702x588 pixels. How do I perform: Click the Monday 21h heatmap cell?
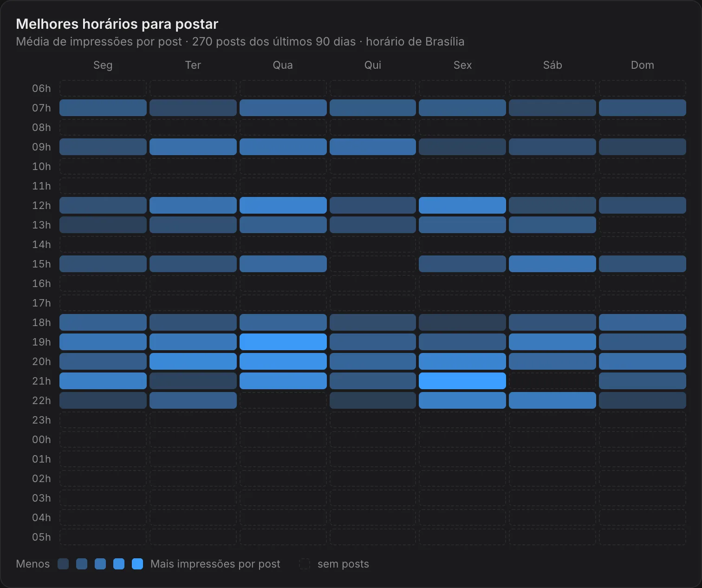pyautogui.click(x=103, y=381)
